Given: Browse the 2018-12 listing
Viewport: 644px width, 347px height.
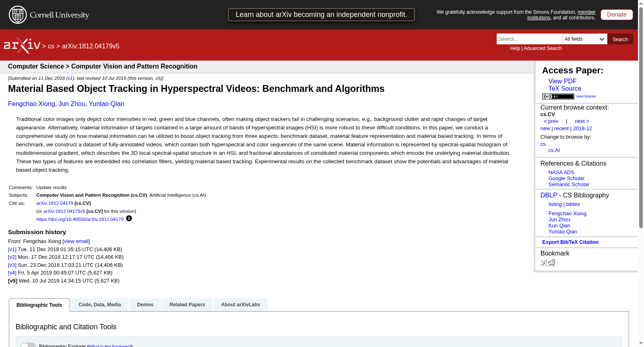Looking at the screenshot, I should [582, 129].
